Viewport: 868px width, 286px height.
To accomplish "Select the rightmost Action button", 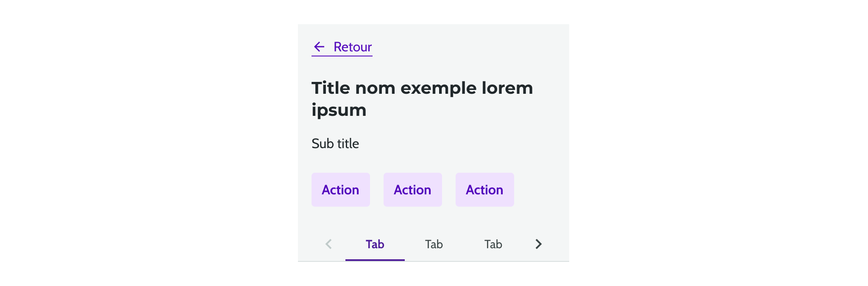I will coord(485,190).
